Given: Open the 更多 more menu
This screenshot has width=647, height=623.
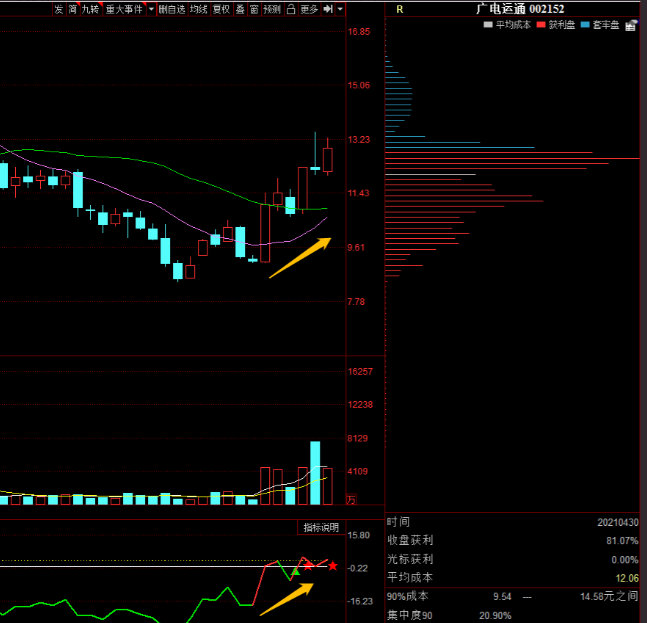Looking at the screenshot, I should pos(309,9).
